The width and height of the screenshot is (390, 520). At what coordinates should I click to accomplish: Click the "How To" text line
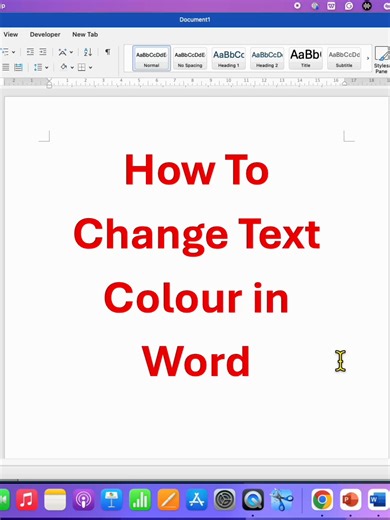click(x=197, y=169)
